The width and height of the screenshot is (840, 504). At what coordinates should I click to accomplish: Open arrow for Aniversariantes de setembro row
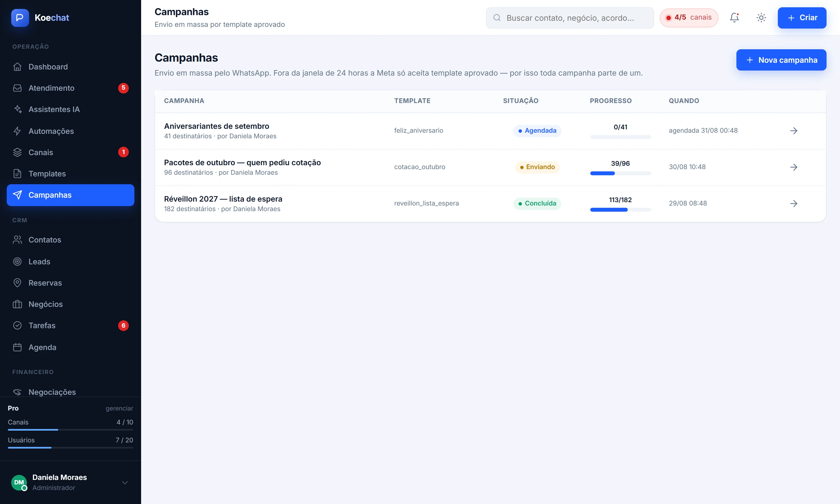click(x=794, y=131)
